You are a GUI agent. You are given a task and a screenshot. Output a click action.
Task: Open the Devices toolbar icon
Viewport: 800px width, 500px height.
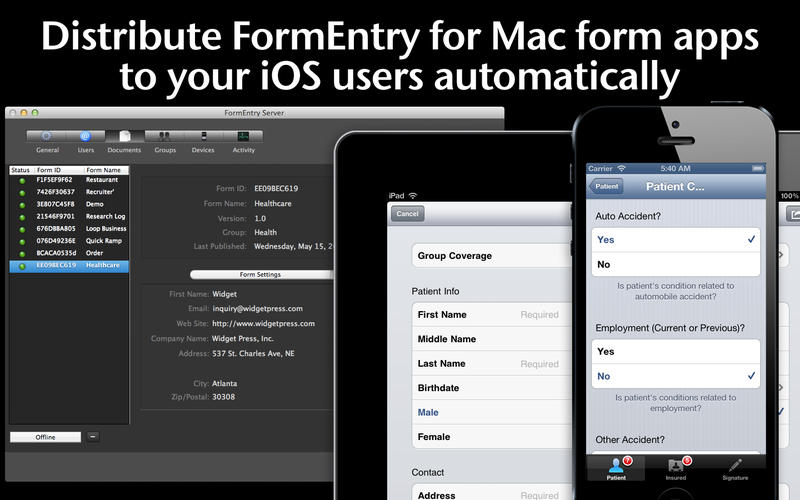pos(204,136)
